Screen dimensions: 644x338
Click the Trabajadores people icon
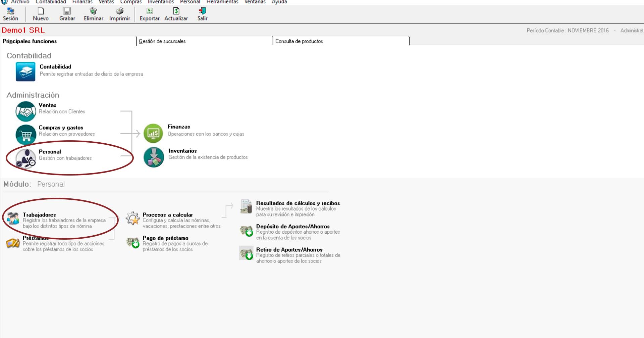[x=13, y=219]
